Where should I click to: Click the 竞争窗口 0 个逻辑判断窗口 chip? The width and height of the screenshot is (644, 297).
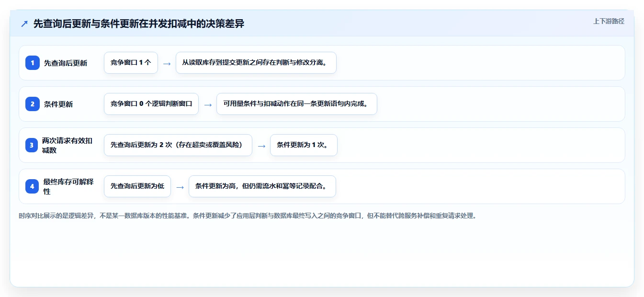click(151, 104)
